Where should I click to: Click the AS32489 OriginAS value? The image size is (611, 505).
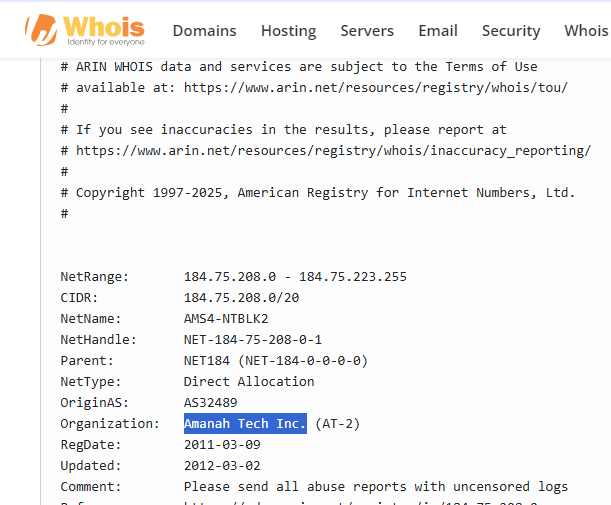[210, 403]
